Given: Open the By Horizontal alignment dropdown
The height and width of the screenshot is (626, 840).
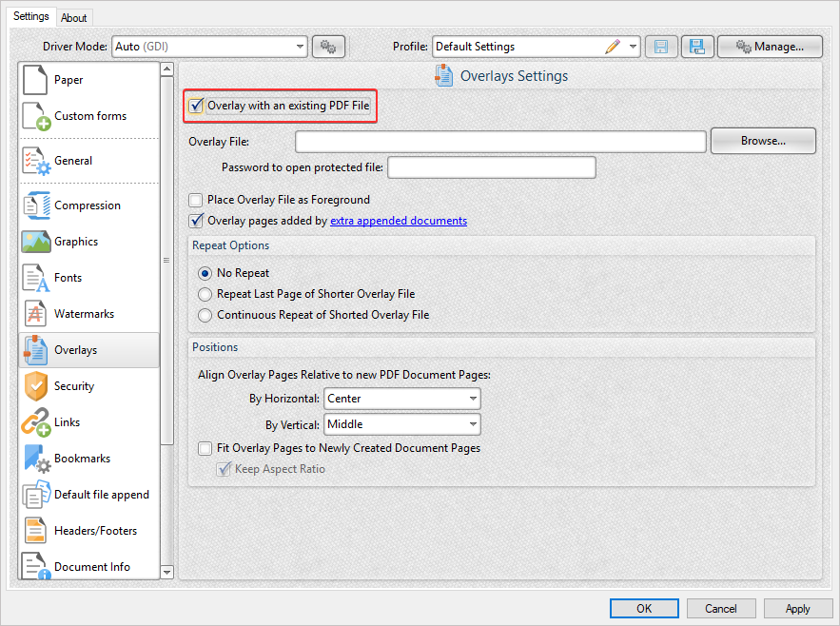Looking at the screenshot, I should pyautogui.click(x=472, y=399).
